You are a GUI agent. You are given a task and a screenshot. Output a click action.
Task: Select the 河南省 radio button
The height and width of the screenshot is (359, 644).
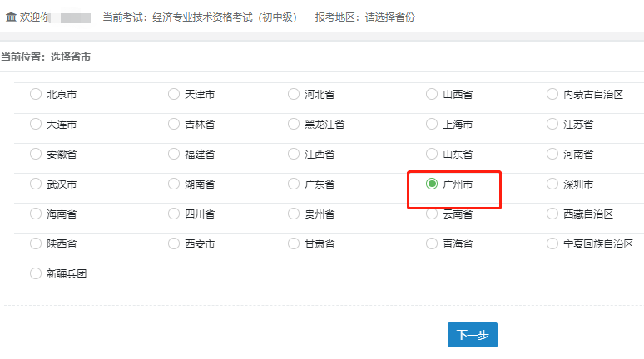click(552, 154)
